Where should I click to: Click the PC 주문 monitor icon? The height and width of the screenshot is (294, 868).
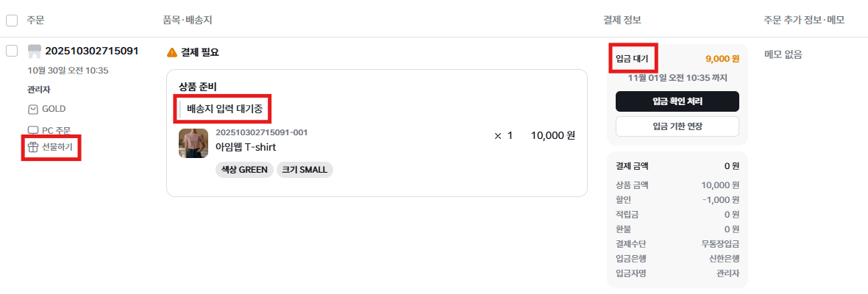click(x=33, y=131)
